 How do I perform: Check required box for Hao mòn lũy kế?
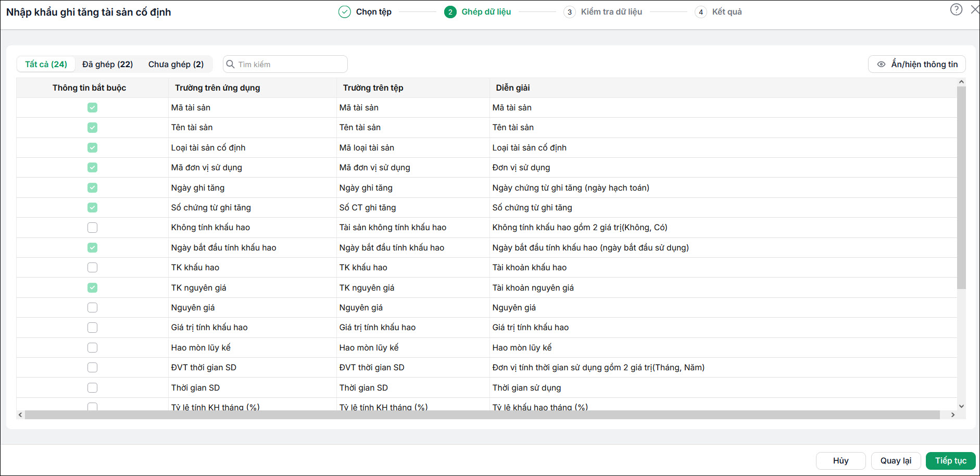(x=92, y=347)
